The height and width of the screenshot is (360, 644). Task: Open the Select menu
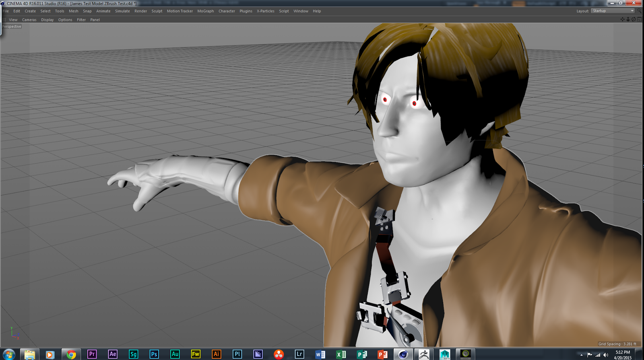(45, 11)
